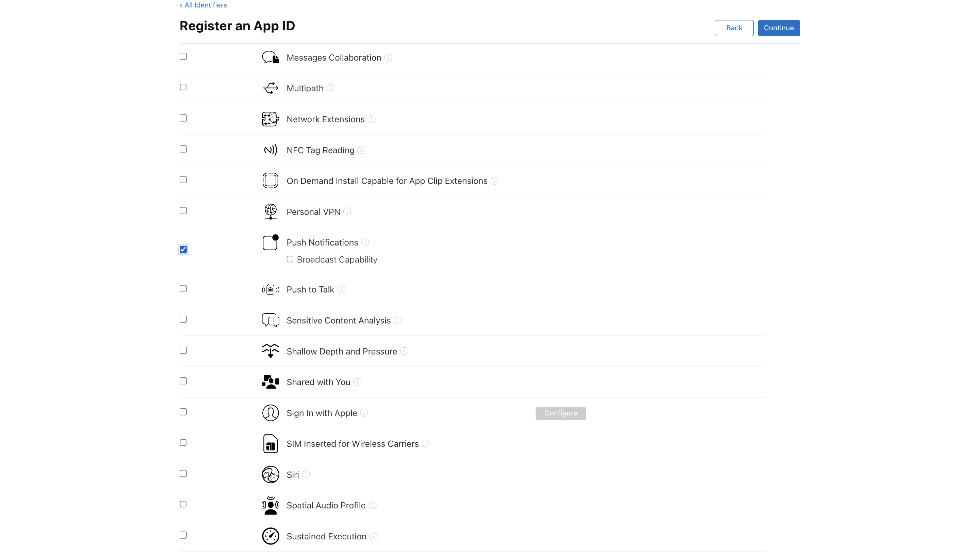Click the Broadcast Capability label

click(x=337, y=259)
